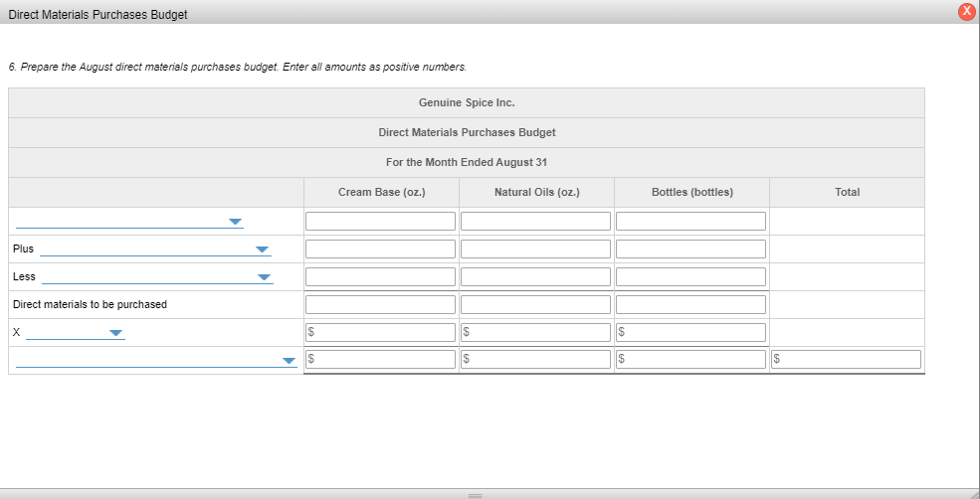
Task: Click Natural Oils field in first row
Action: pyautogui.click(x=535, y=221)
